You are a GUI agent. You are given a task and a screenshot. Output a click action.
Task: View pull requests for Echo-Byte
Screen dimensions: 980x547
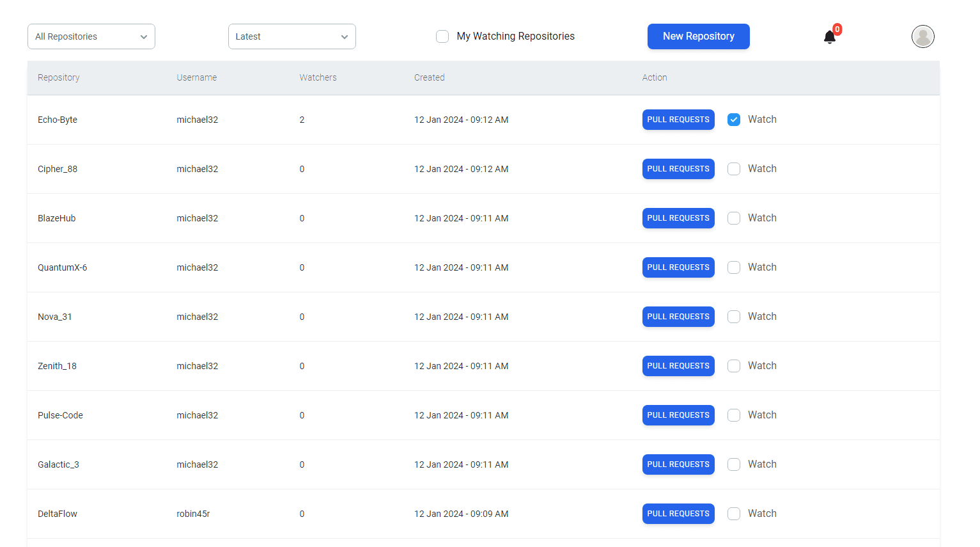(x=678, y=119)
